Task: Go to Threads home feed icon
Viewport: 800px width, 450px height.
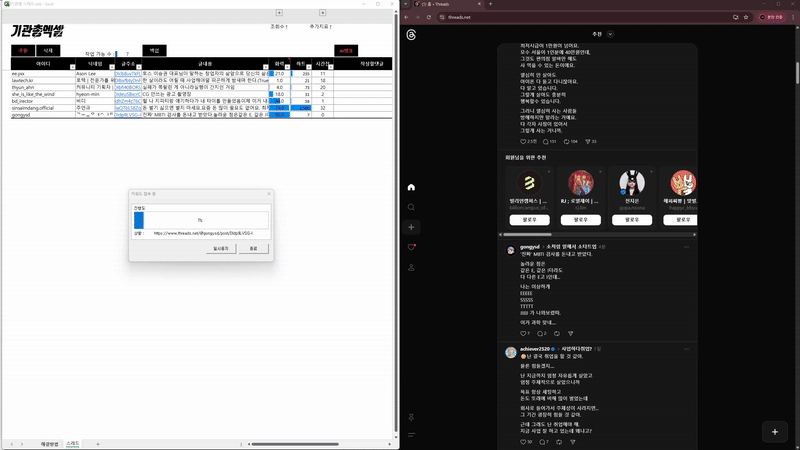Action: click(x=411, y=187)
